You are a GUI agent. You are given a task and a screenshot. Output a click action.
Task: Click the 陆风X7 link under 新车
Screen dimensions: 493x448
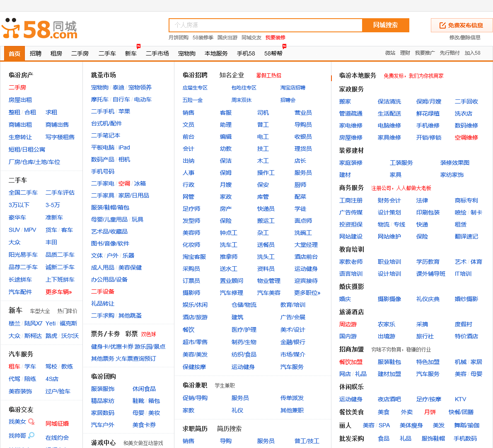33,323
